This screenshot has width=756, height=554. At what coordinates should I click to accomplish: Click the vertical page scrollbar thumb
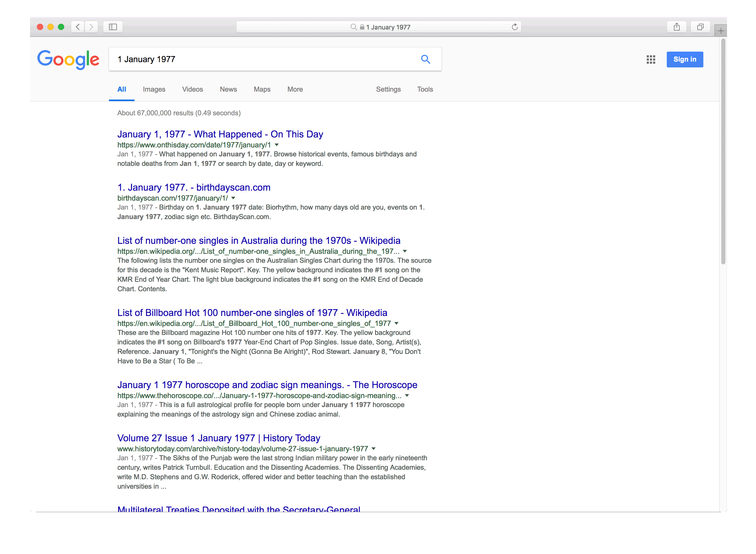coord(723,151)
